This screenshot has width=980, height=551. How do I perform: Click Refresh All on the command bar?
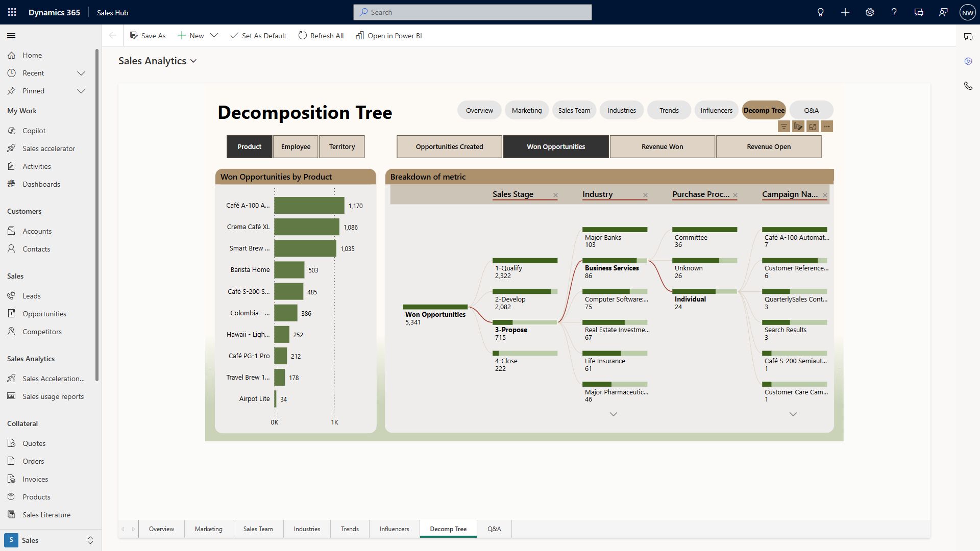[321, 36]
